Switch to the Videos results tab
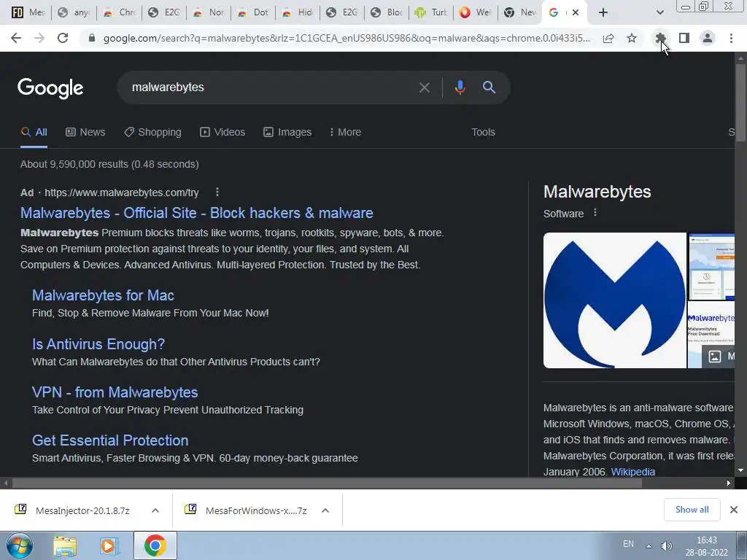Image resolution: width=747 pixels, height=560 pixels. (222, 132)
